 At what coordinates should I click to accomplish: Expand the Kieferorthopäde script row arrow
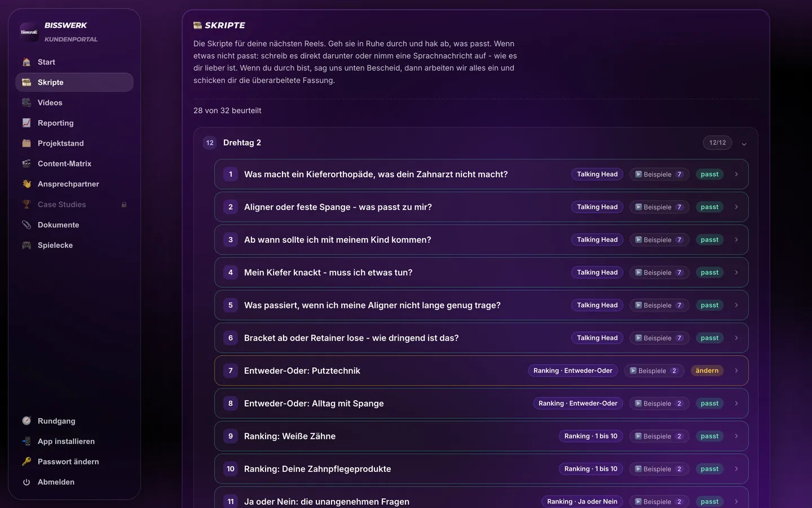[x=736, y=174]
